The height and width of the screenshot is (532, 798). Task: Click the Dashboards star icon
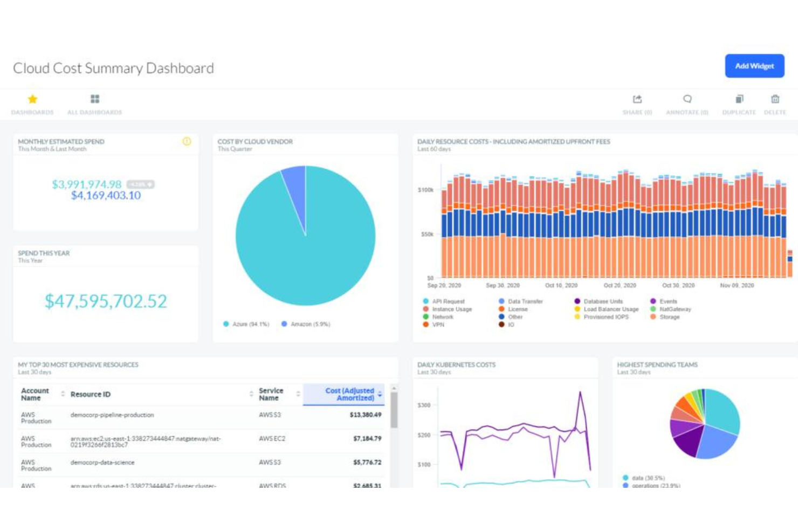point(32,99)
